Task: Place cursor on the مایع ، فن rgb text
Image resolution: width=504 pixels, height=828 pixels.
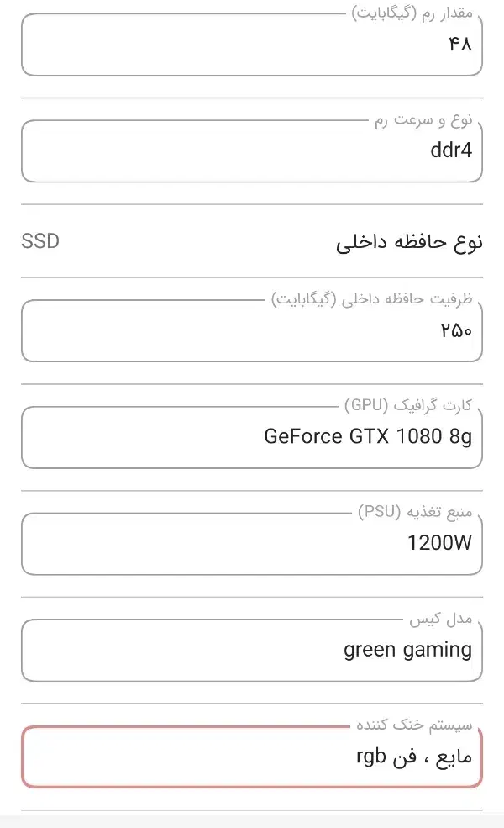Action: [414, 757]
